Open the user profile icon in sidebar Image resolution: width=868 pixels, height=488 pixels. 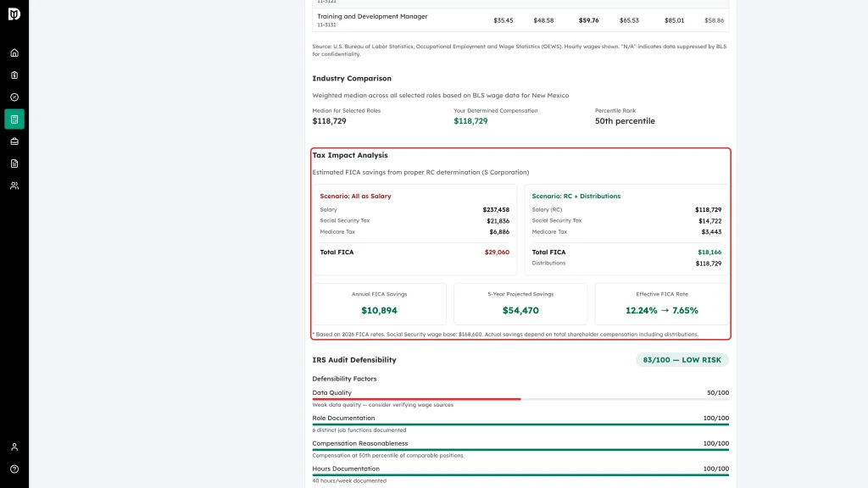click(14, 447)
